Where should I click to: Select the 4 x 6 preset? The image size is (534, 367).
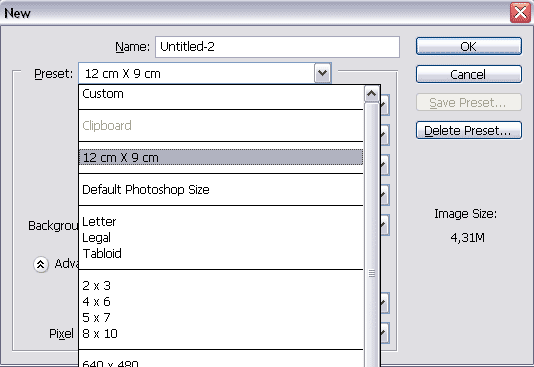221,302
